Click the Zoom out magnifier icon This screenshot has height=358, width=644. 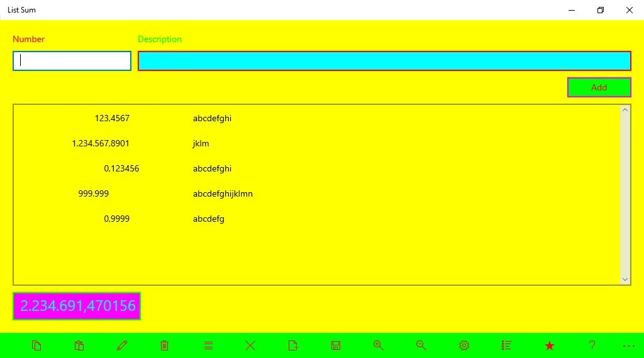click(x=421, y=345)
